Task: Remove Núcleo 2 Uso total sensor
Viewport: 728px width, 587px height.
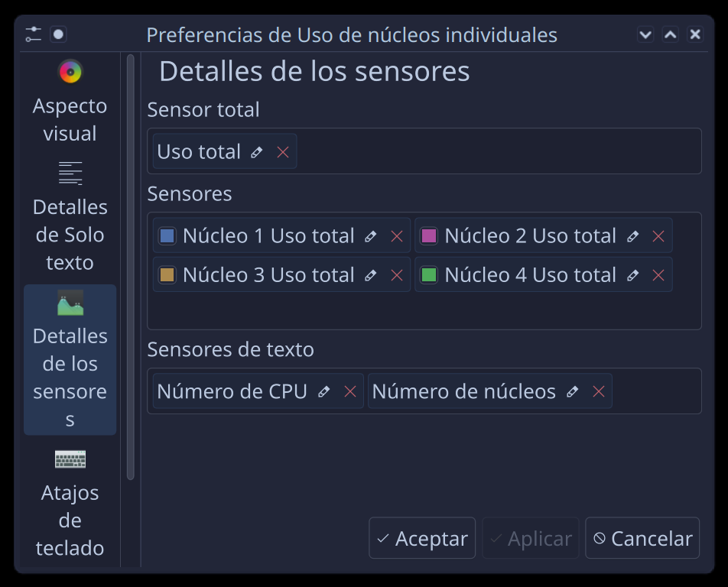Action: 658,236
